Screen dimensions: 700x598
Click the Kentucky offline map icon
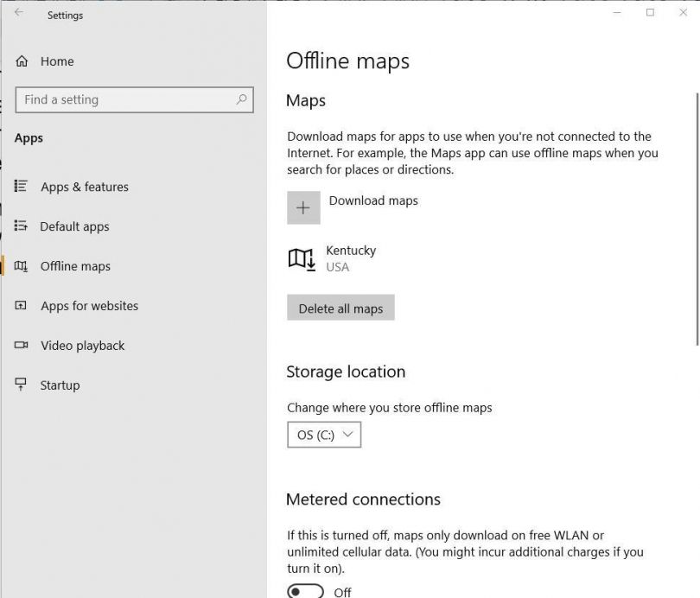[300, 258]
